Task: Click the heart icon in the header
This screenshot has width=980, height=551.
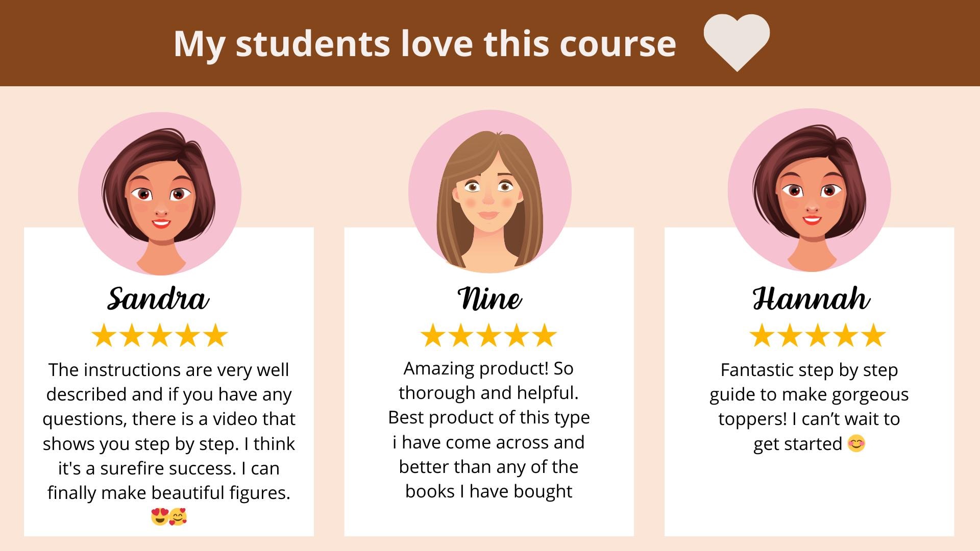Action: pyautogui.click(x=737, y=43)
